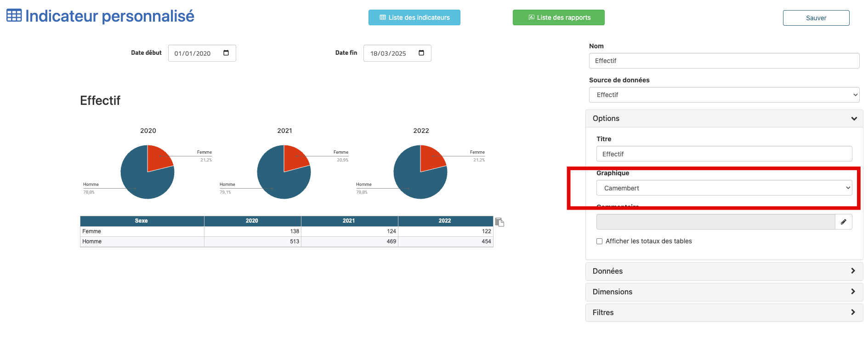Click the Sexe column header
Image resolution: width=868 pixels, height=362 pixels.
142,221
